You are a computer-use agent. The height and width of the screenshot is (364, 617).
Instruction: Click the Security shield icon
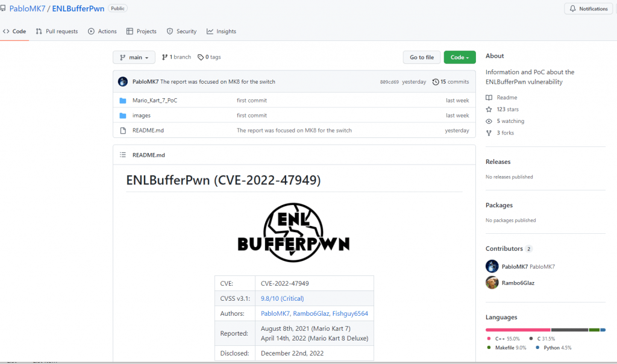170,31
